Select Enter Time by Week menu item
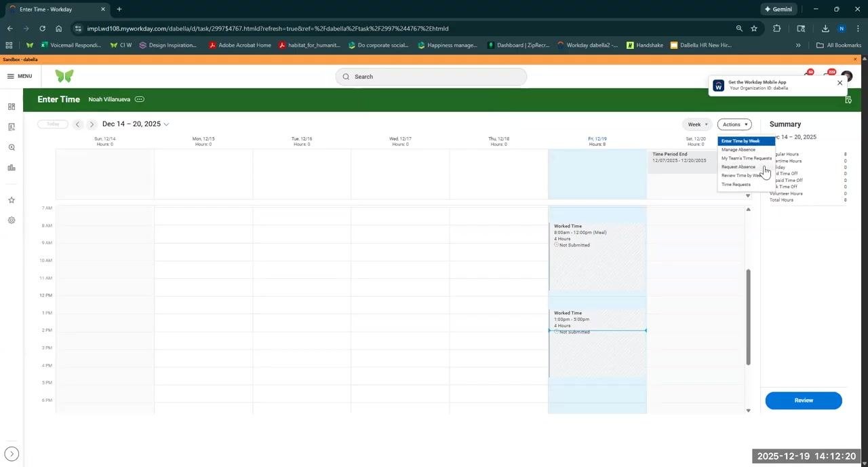Viewport: 868px width, 467px height. pyautogui.click(x=746, y=141)
